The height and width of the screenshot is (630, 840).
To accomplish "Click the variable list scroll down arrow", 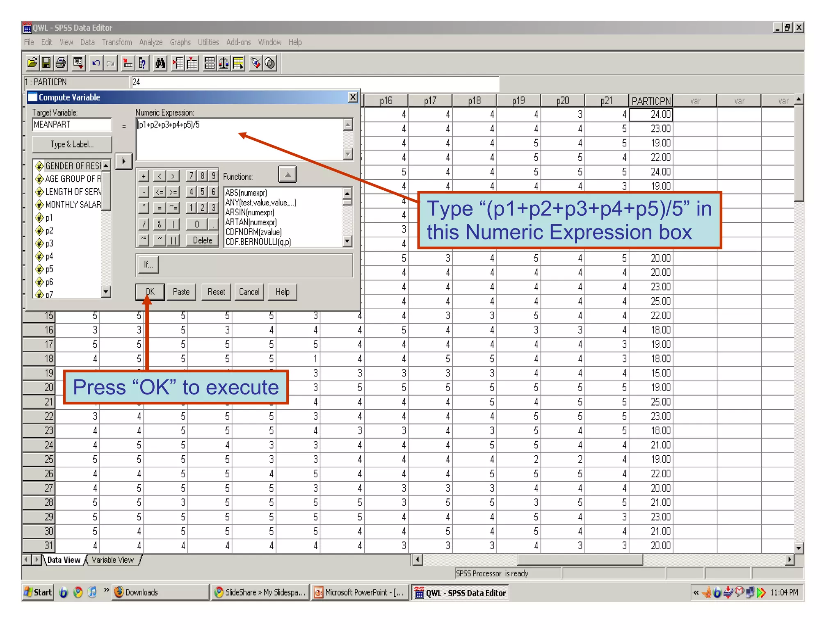I will coord(106,292).
